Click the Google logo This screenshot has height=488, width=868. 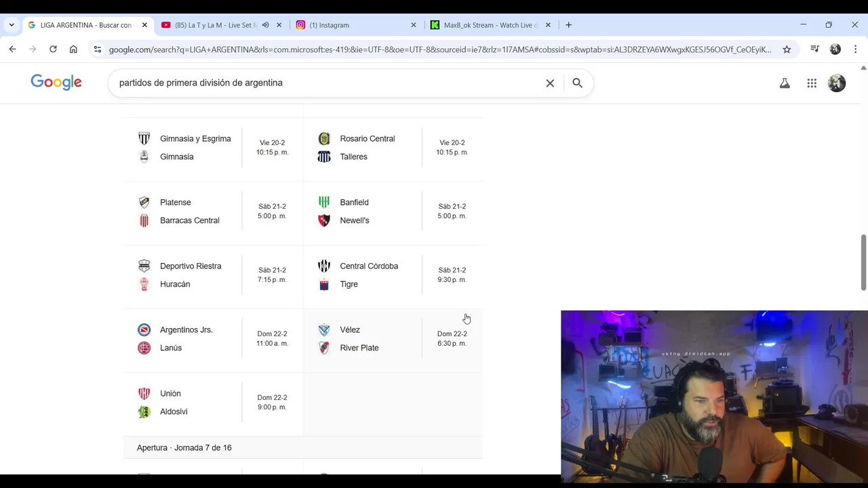(x=56, y=83)
